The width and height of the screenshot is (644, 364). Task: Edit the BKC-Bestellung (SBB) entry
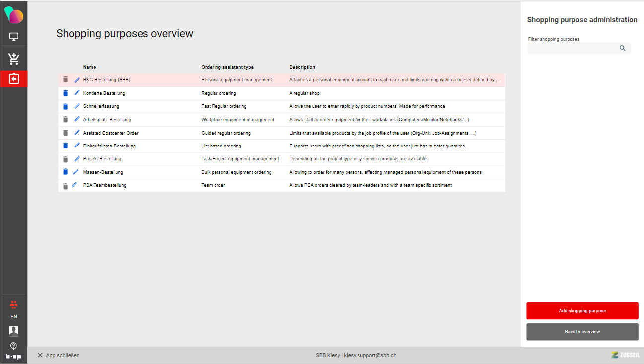tap(77, 80)
